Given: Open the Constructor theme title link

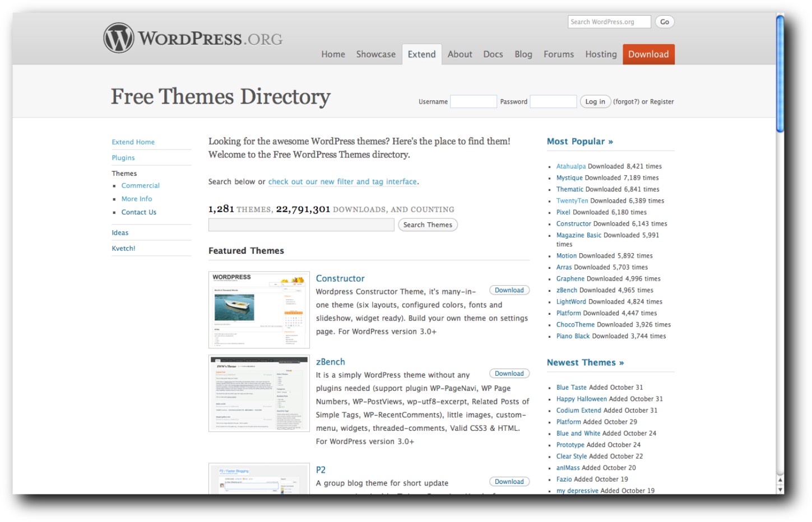Looking at the screenshot, I should pos(340,278).
